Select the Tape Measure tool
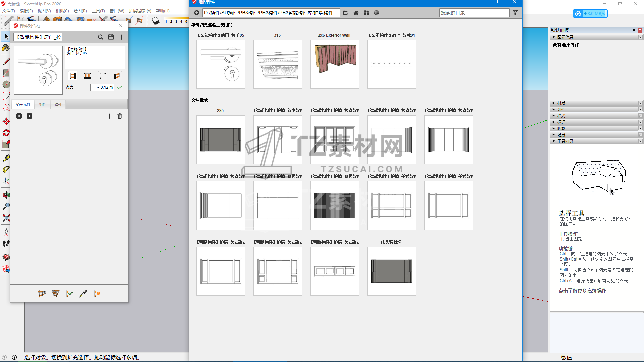Image resolution: width=644 pixels, height=362 pixels. [6, 158]
